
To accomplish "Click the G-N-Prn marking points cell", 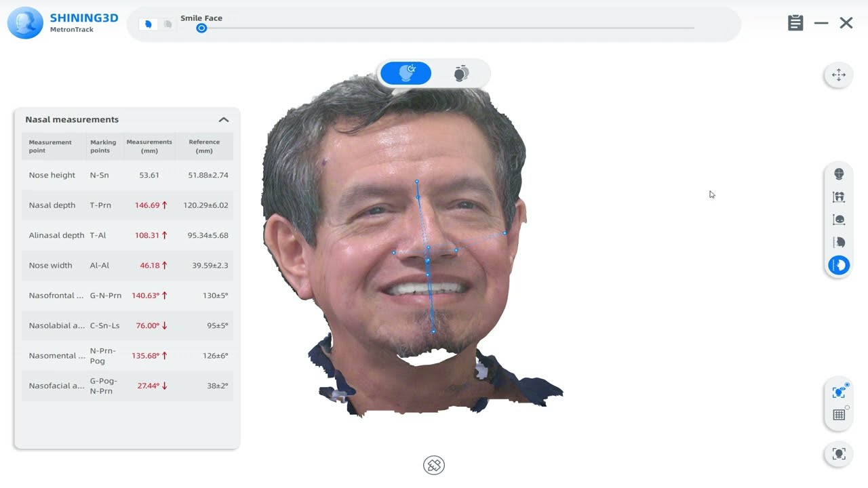I will tap(106, 296).
